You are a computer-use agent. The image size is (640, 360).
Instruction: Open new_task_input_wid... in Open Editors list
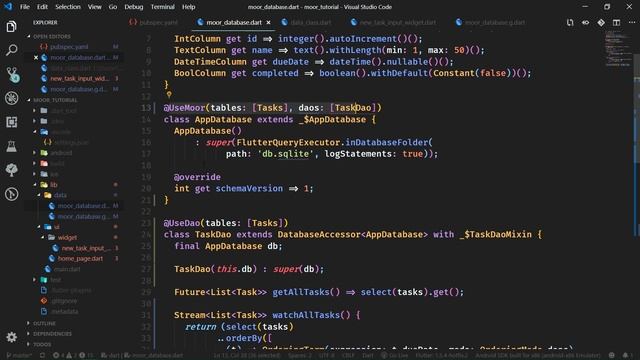point(80,78)
